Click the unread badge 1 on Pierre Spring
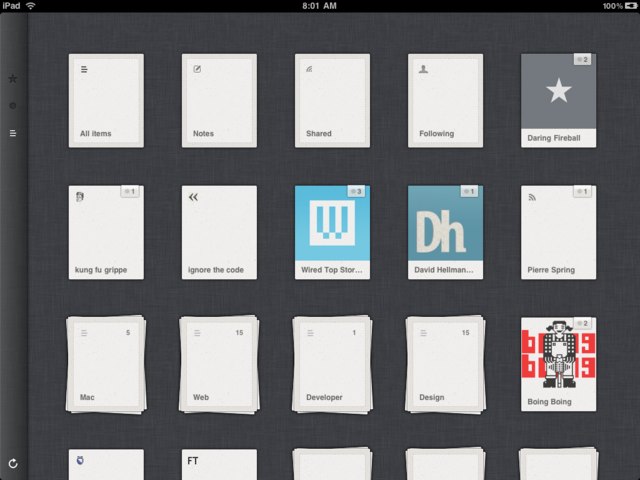 click(582, 191)
